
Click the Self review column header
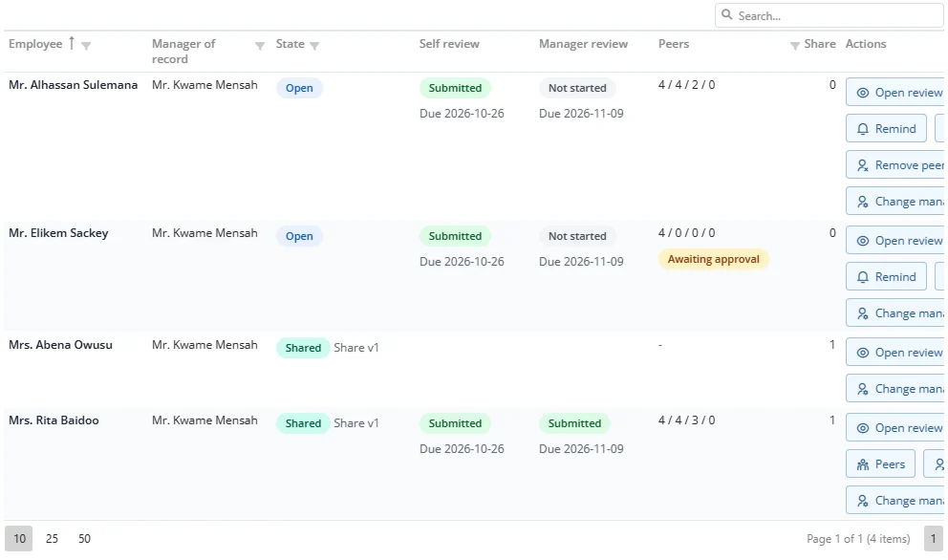449,44
